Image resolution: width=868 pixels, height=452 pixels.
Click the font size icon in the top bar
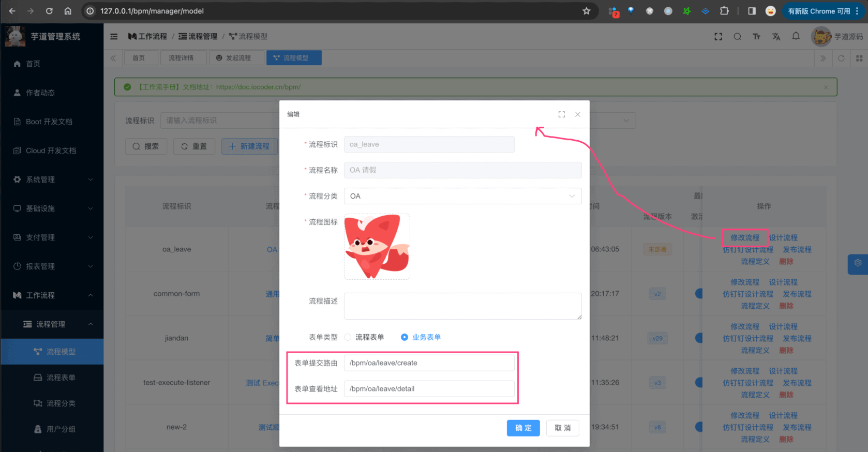756,37
